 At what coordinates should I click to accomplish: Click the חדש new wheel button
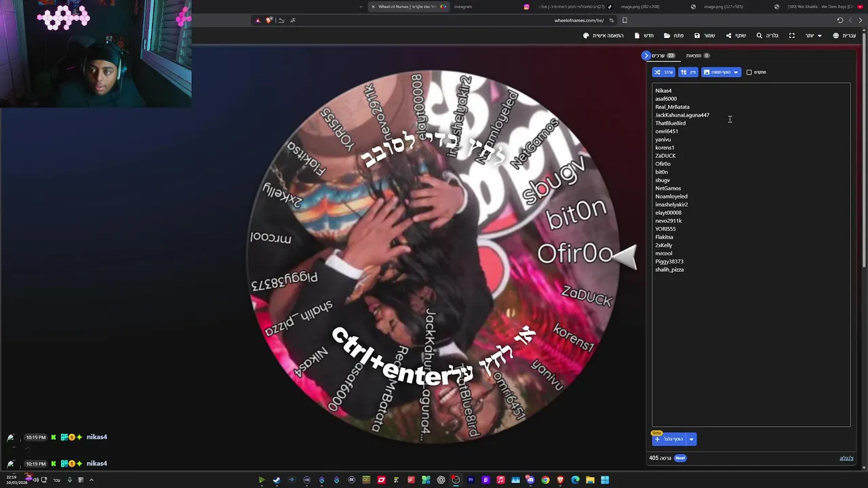coord(644,36)
